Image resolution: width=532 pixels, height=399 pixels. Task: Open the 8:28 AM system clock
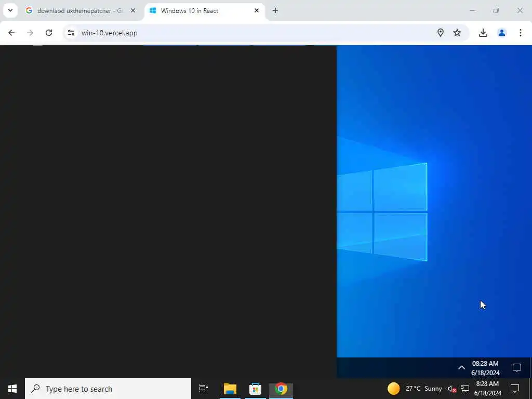tap(487, 389)
